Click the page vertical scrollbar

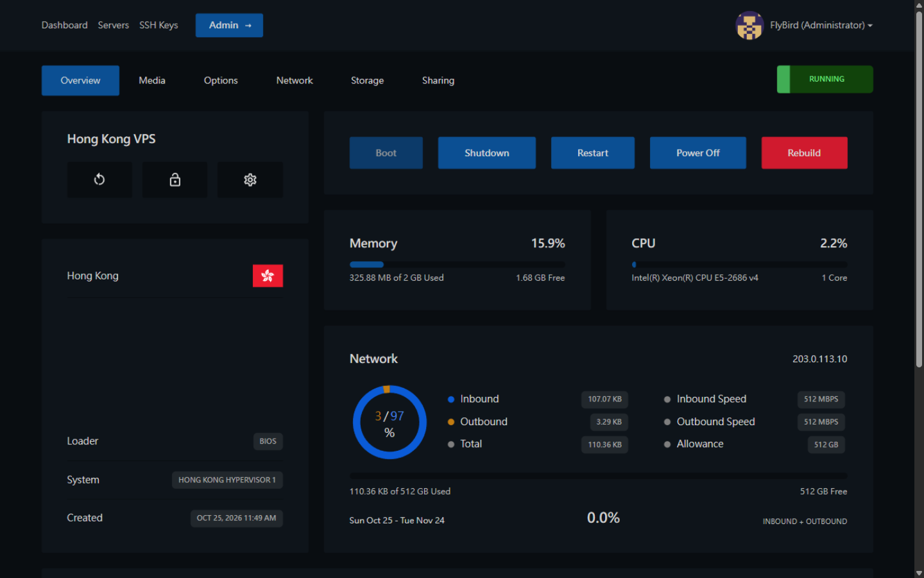919,189
